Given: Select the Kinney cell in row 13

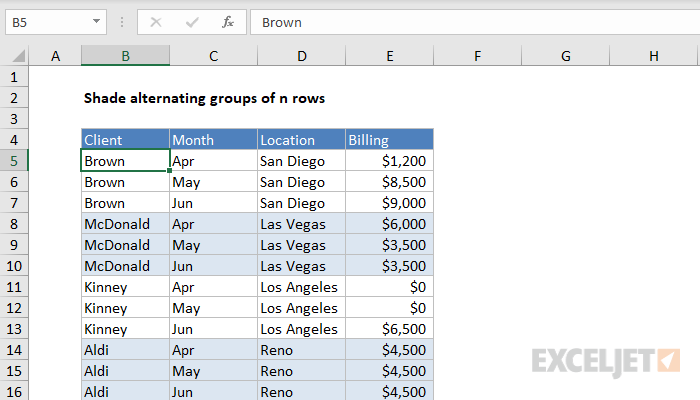Looking at the screenshot, I should point(125,329).
